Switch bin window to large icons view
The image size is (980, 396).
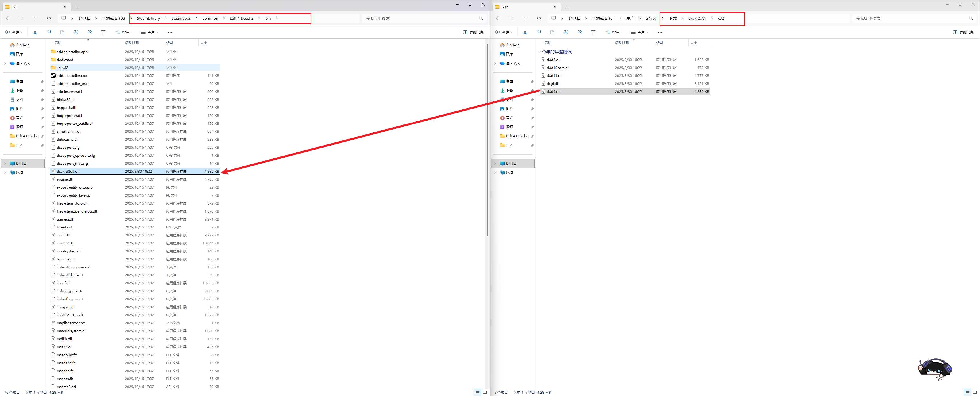[x=485, y=392]
